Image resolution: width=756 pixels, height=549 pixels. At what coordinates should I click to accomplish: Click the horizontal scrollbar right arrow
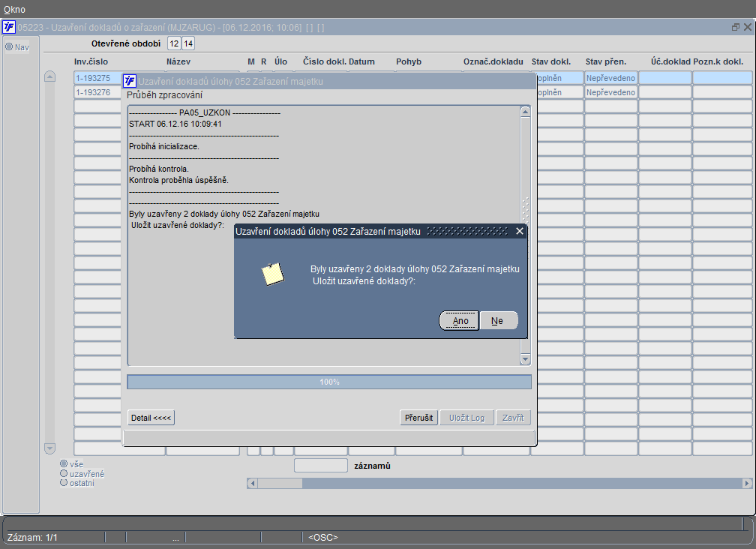click(x=747, y=483)
